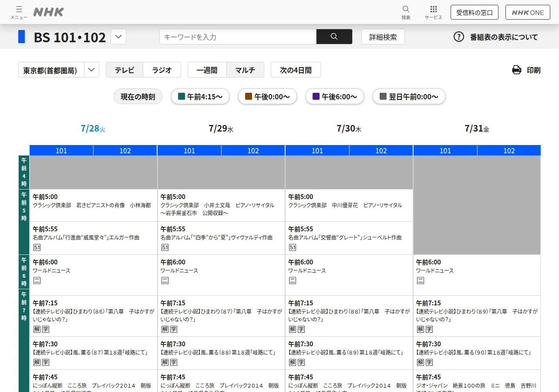Click the 5.1 icon under "四季"から"夏"
The height and width of the screenshot is (392, 559).
(165, 247)
